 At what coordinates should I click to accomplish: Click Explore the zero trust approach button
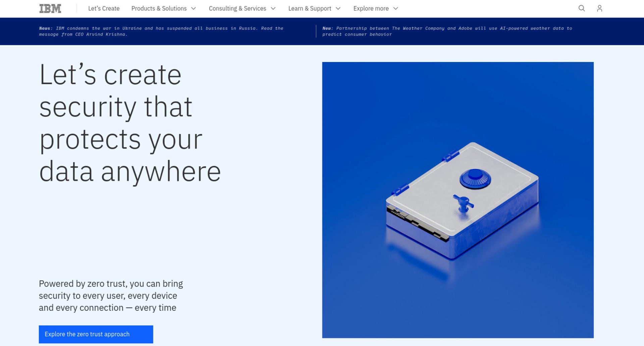click(x=96, y=334)
